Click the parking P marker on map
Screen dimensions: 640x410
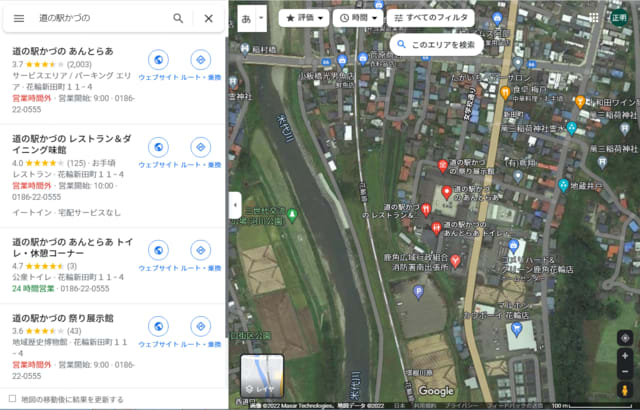(418, 292)
